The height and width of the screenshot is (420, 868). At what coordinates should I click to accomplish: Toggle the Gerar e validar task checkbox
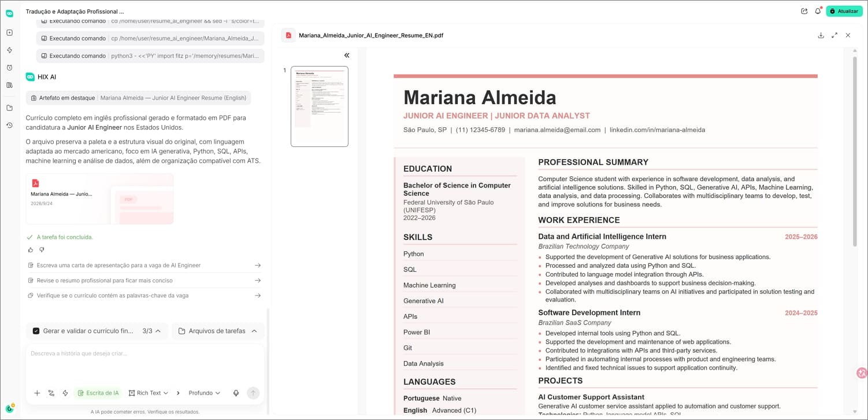(x=36, y=331)
